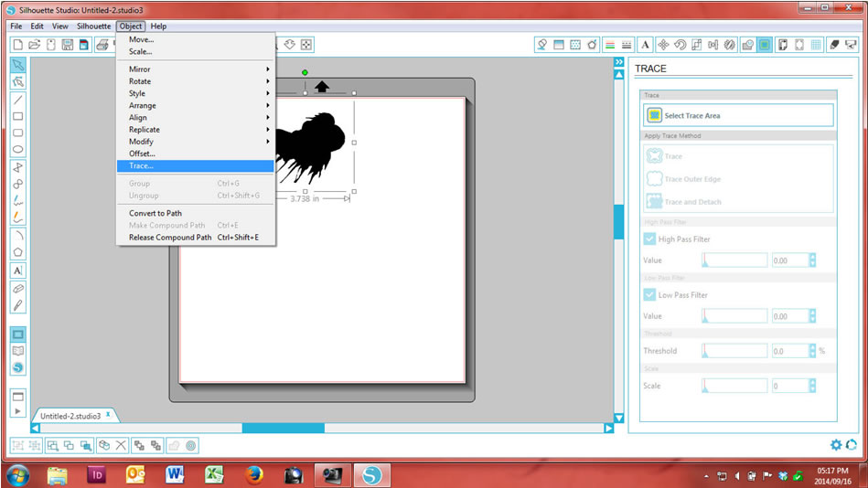This screenshot has width=868, height=488.
Task: Expand the Arrange submenu
Action: [196, 106]
